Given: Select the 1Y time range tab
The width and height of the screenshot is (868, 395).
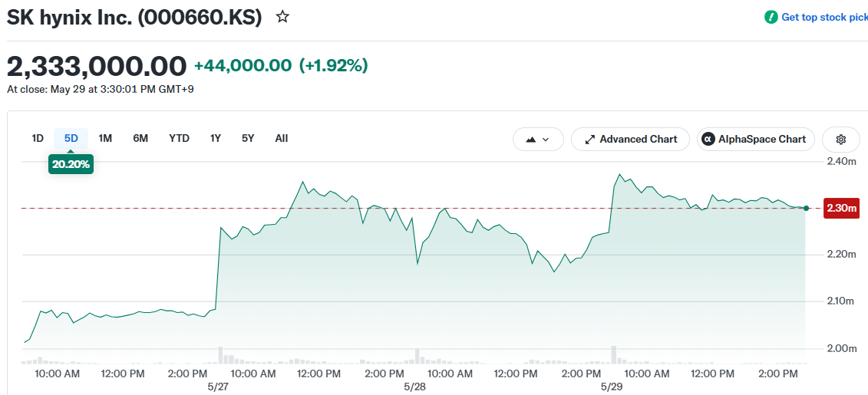Looking at the screenshot, I should [216, 138].
